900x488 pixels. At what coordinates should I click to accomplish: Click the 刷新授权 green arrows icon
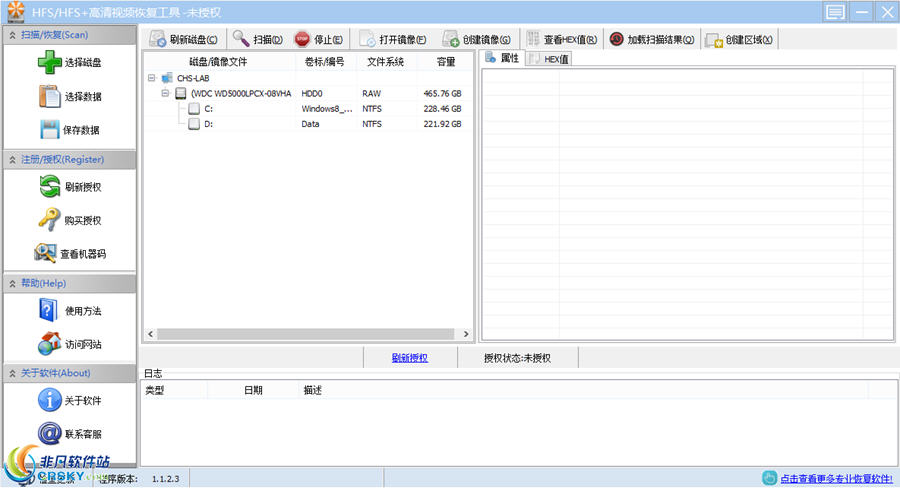[49, 187]
